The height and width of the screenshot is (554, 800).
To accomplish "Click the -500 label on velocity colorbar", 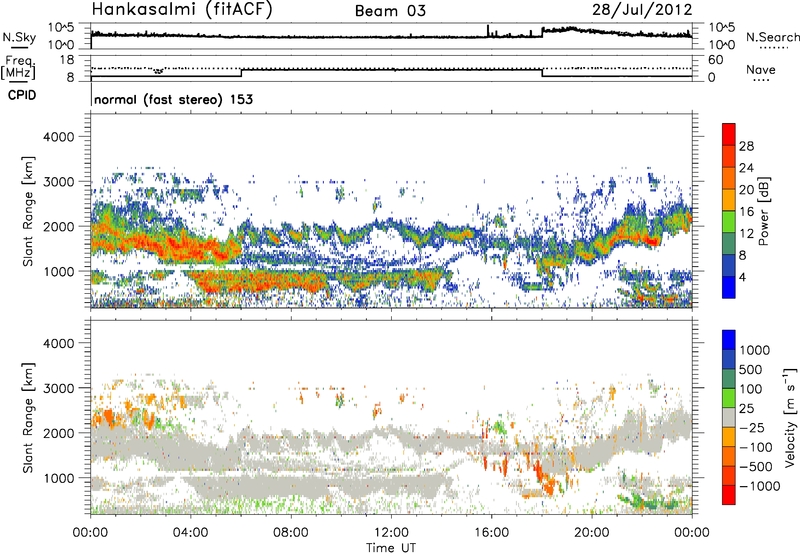I will point(756,467).
